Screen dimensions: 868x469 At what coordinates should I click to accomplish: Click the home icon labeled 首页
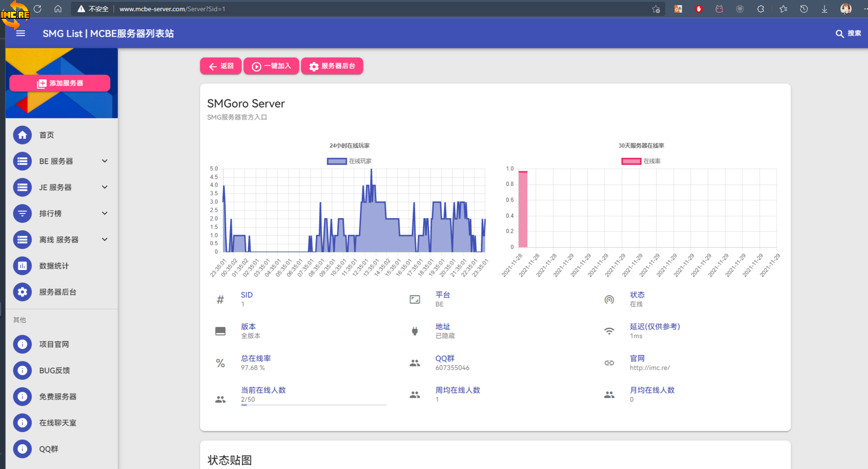(23, 135)
